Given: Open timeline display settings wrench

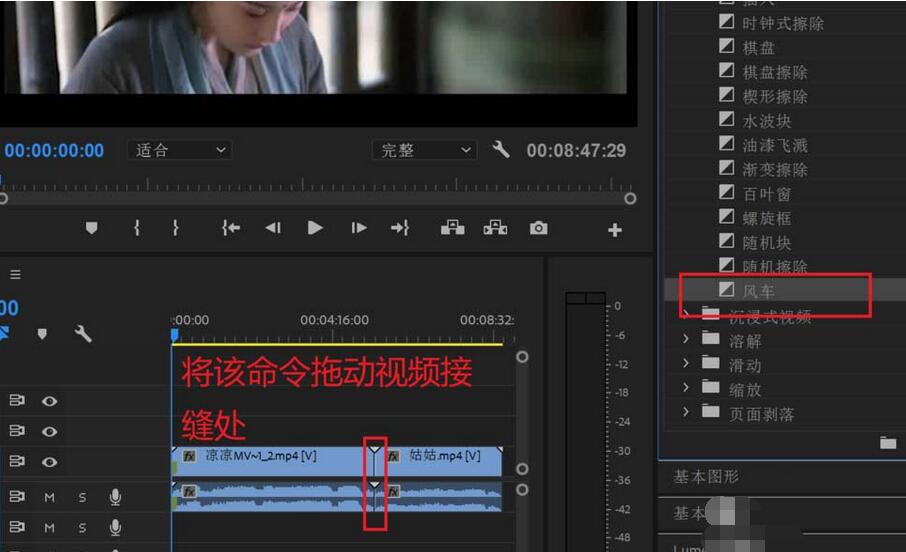Looking at the screenshot, I should tap(83, 334).
